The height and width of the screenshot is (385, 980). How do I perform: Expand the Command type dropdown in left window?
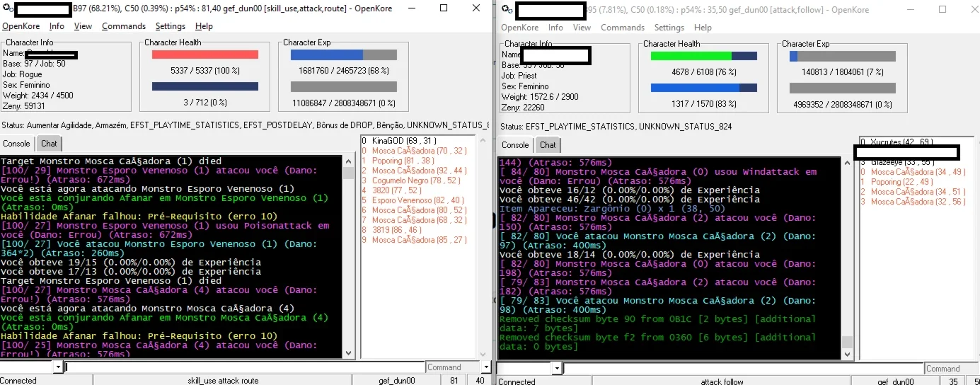(x=485, y=367)
